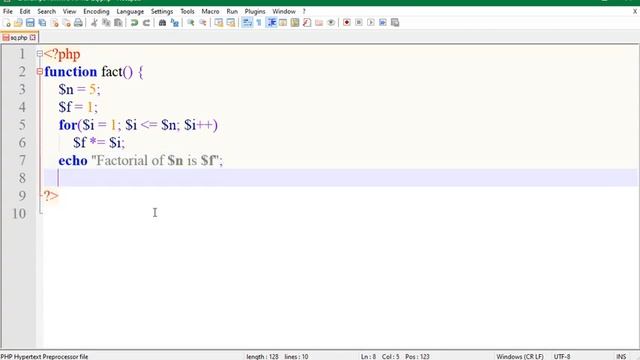Open the Encoding menu
640x360 pixels.
96,11
